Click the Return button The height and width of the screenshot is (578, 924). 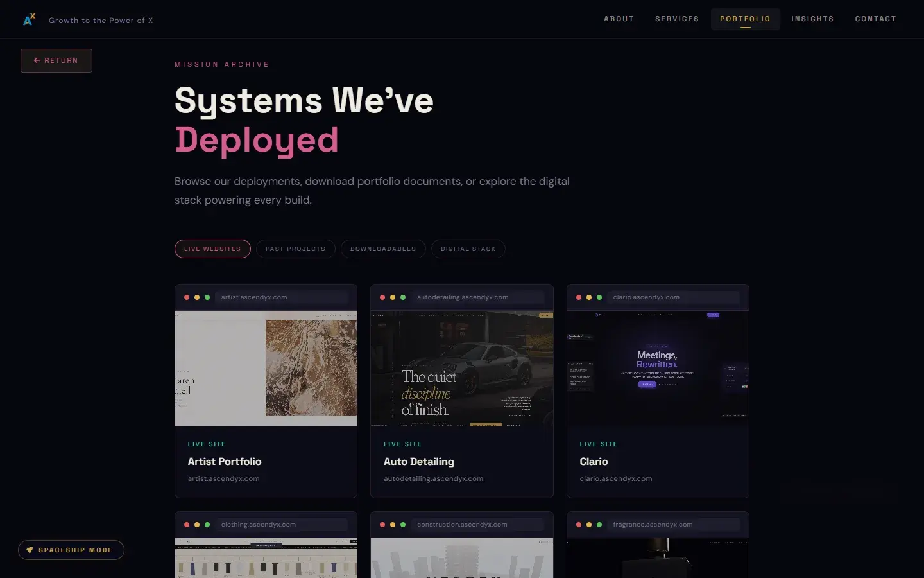[x=56, y=60]
